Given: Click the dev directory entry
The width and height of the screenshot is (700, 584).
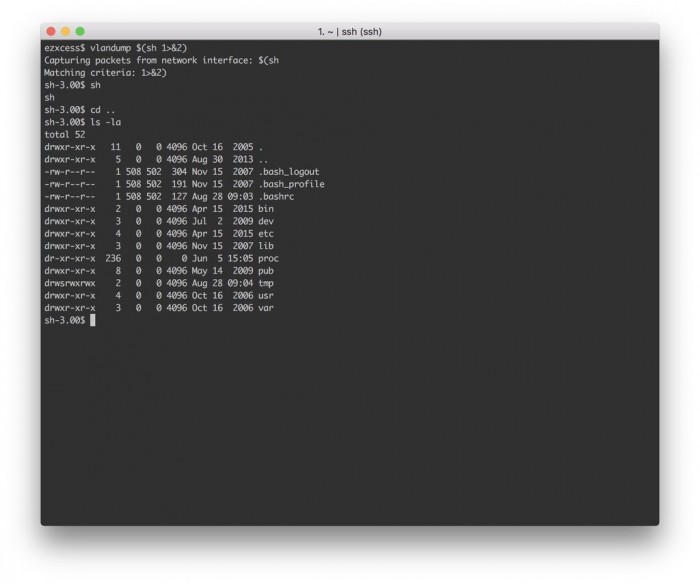Looking at the screenshot, I should click(x=266, y=221).
